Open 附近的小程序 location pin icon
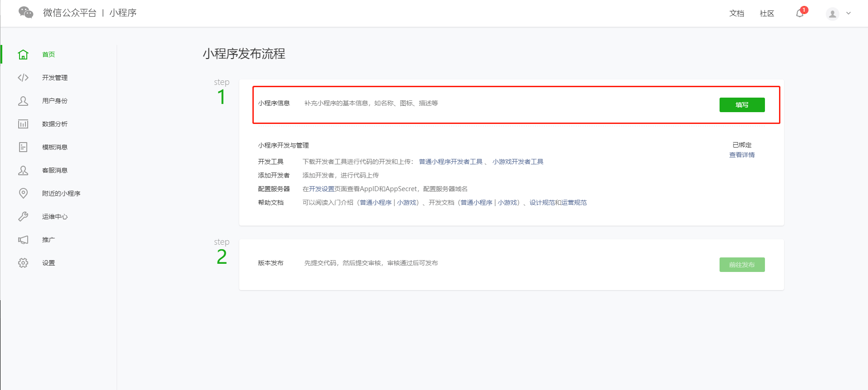868x390 pixels. point(23,193)
